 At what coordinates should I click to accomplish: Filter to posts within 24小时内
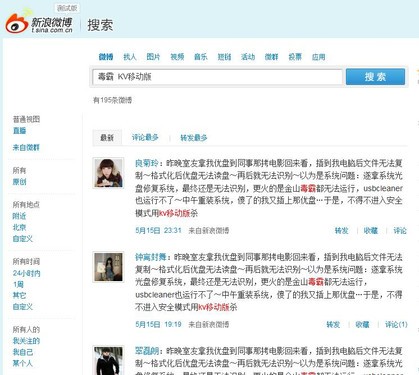[x=26, y=273]
